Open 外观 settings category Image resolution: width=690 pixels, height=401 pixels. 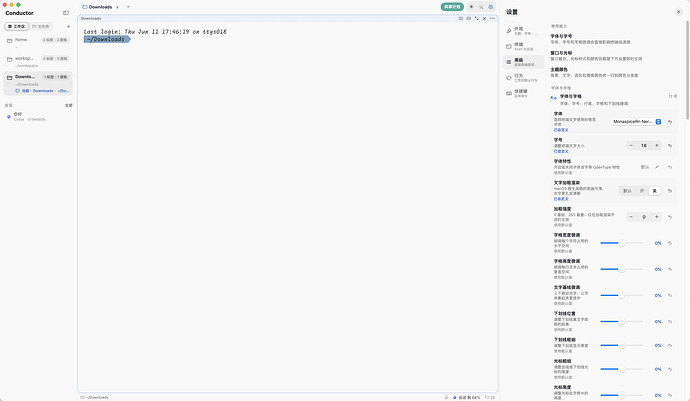pos(523,31)
